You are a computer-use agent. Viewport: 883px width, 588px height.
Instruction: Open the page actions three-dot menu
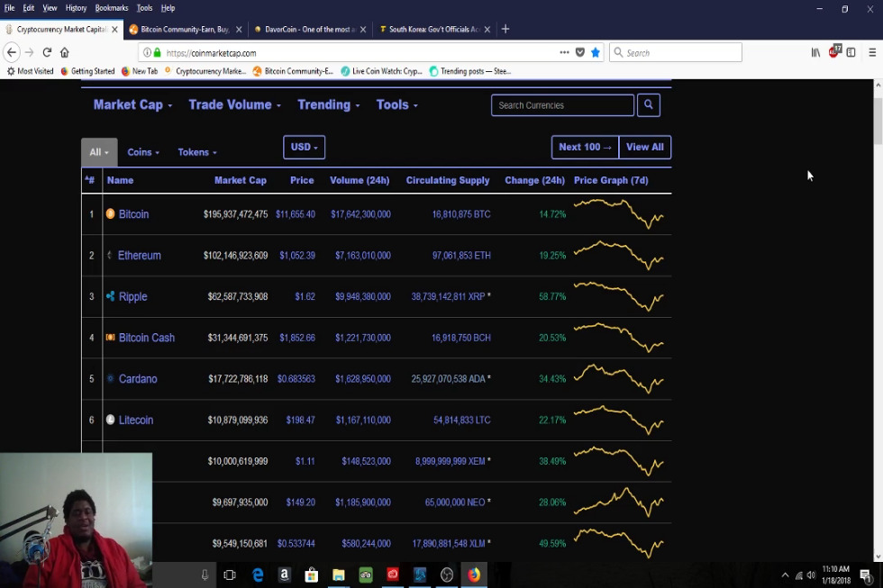click(x=564, y=52)
